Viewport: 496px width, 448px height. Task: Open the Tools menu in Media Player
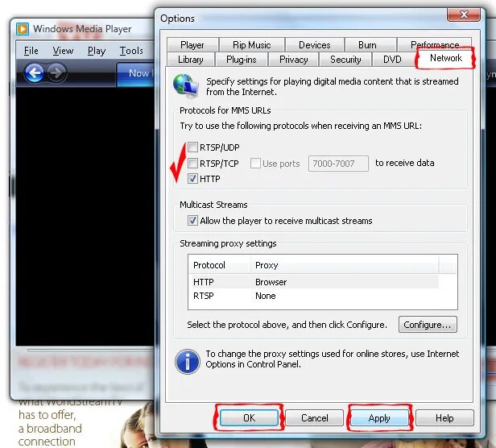coord(131,51)
